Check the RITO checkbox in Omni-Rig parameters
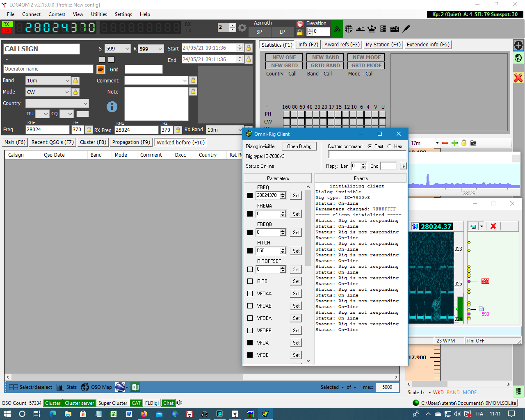This screenshot has height=420, width=525. tap(250, 281)
